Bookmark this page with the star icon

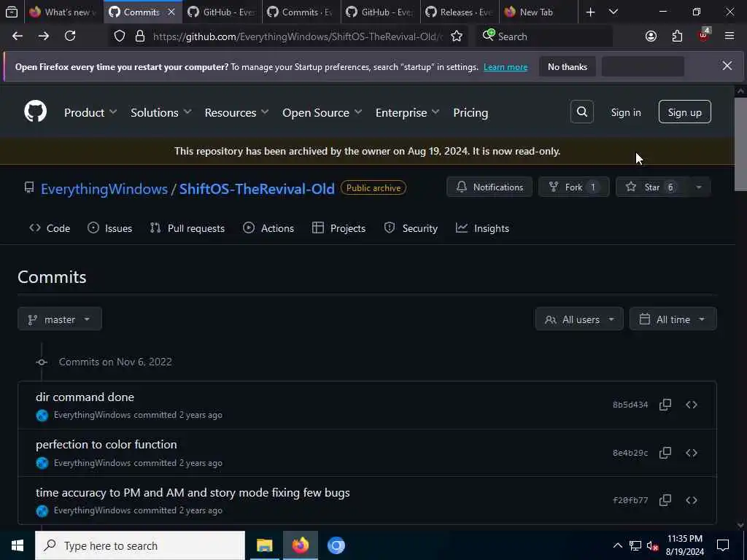(x=457, y=36)
